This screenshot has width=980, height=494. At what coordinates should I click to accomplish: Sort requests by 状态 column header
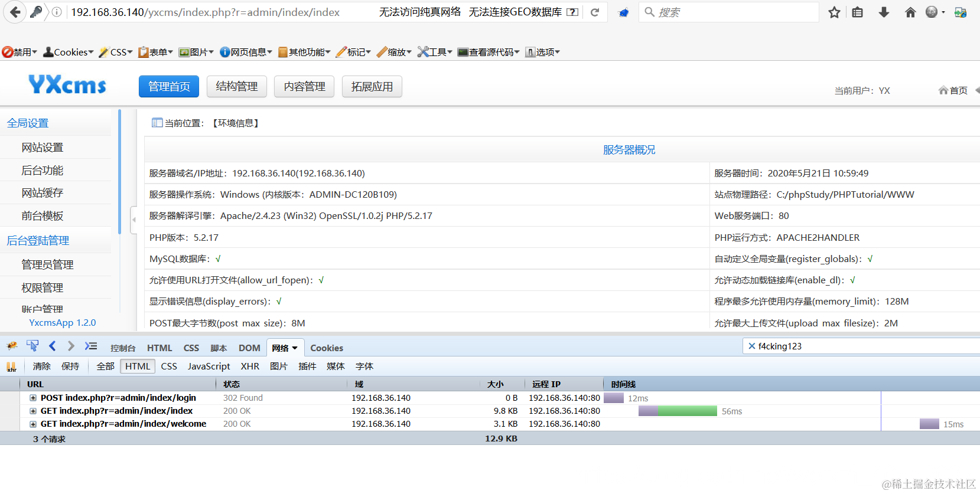[282, 384]
